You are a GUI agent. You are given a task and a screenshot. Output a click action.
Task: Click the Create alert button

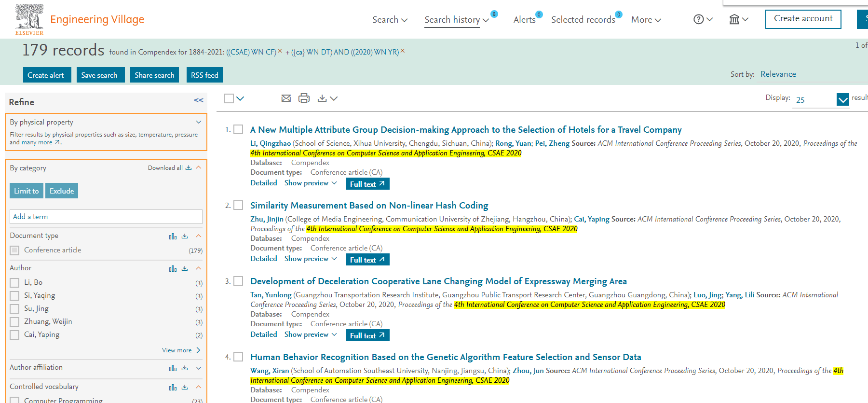(x=47, y=75)
